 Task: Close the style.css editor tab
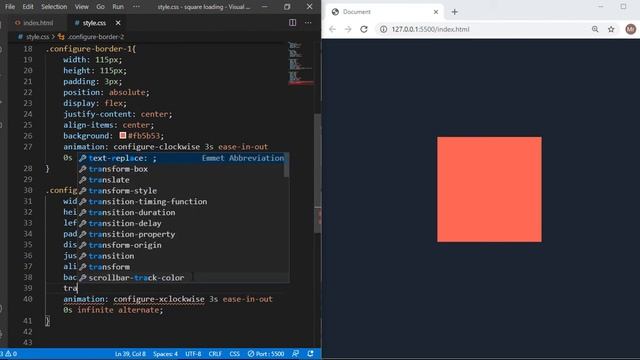(118, 23)
